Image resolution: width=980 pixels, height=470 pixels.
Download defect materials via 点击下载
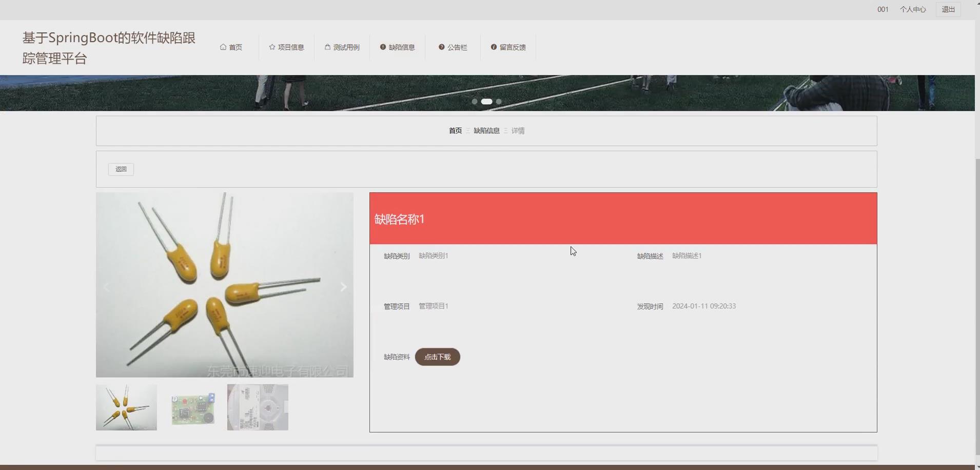point(437,357)
